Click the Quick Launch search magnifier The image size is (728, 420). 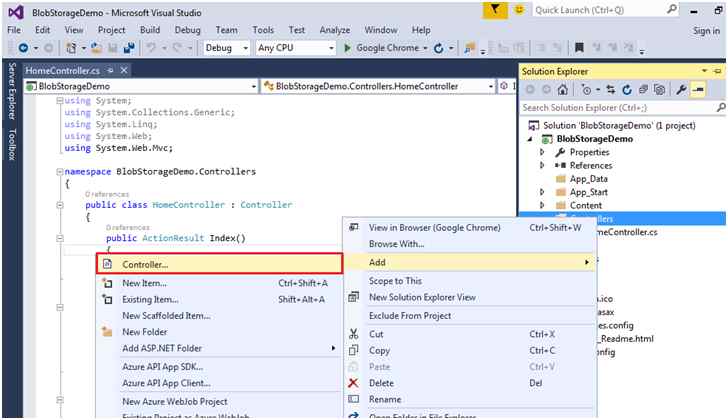(671, 9)
